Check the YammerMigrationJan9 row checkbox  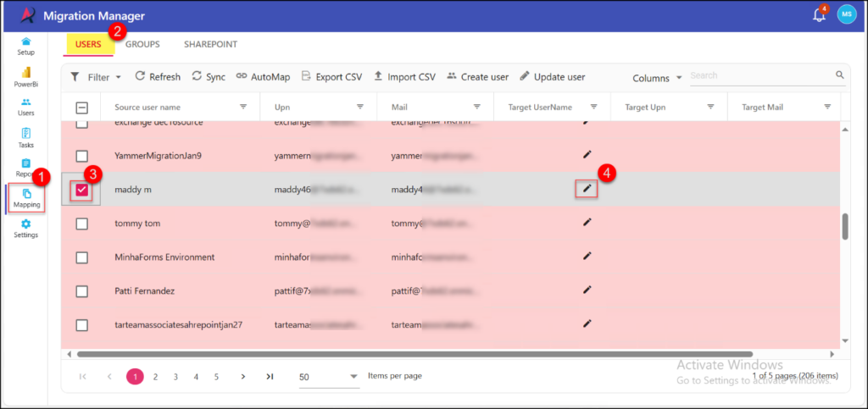pyautogui.click(x=81, y=156)
